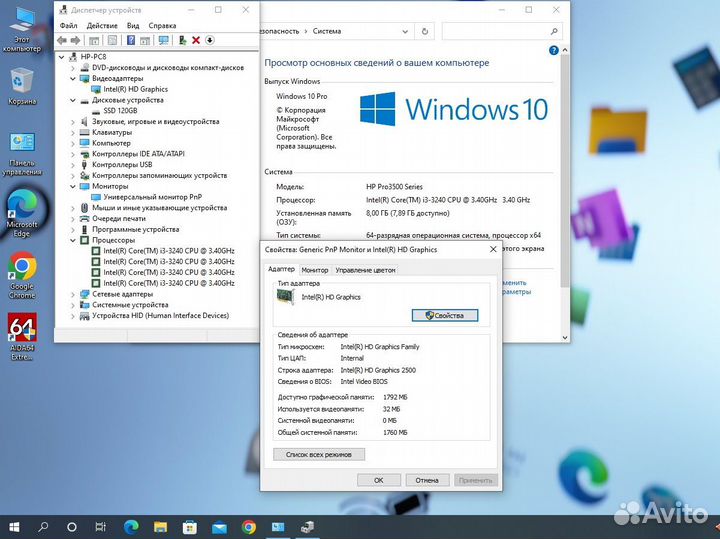Open Mail app from the taskbar
Viewport: 720px width, 539px height.
(x=219, y=527)
